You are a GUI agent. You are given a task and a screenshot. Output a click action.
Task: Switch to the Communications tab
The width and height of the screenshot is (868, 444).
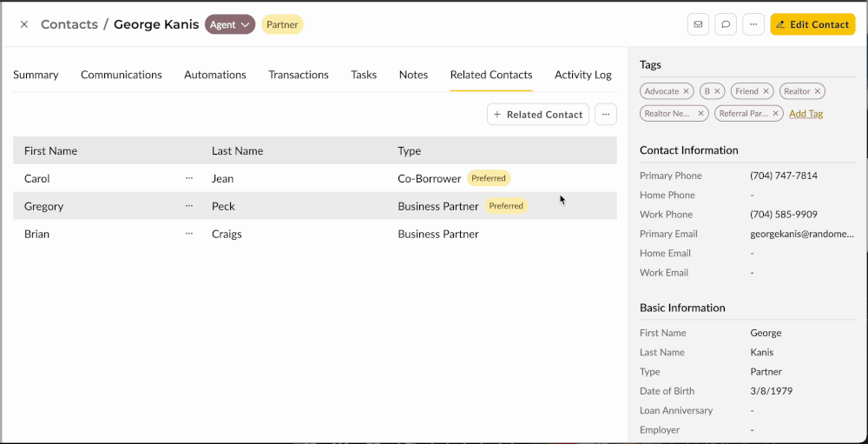tap(122, 75)
